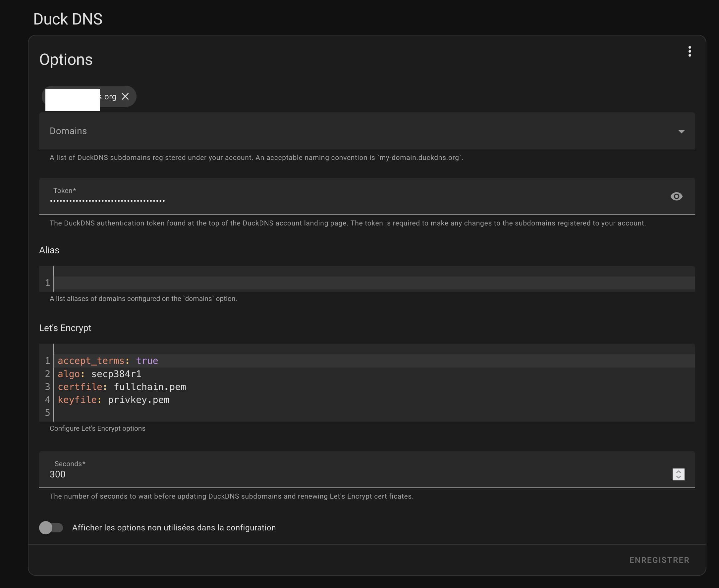719x588 pixels.
Task: Click the Afficher les options non utilisées label
Action: click(x=174, y=528)
